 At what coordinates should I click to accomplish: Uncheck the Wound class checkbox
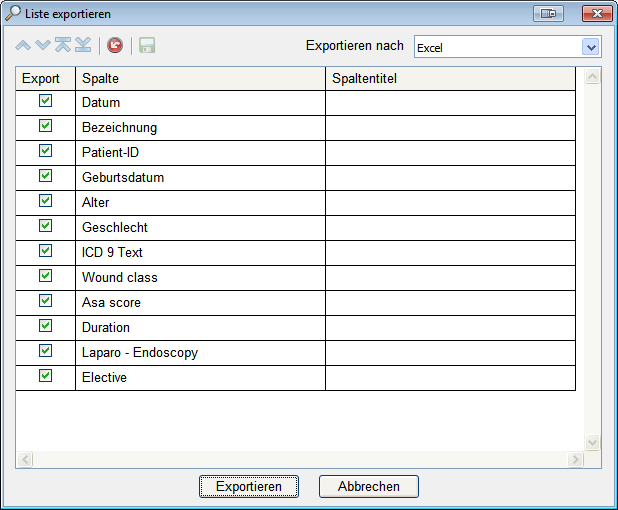pos(45,277)
